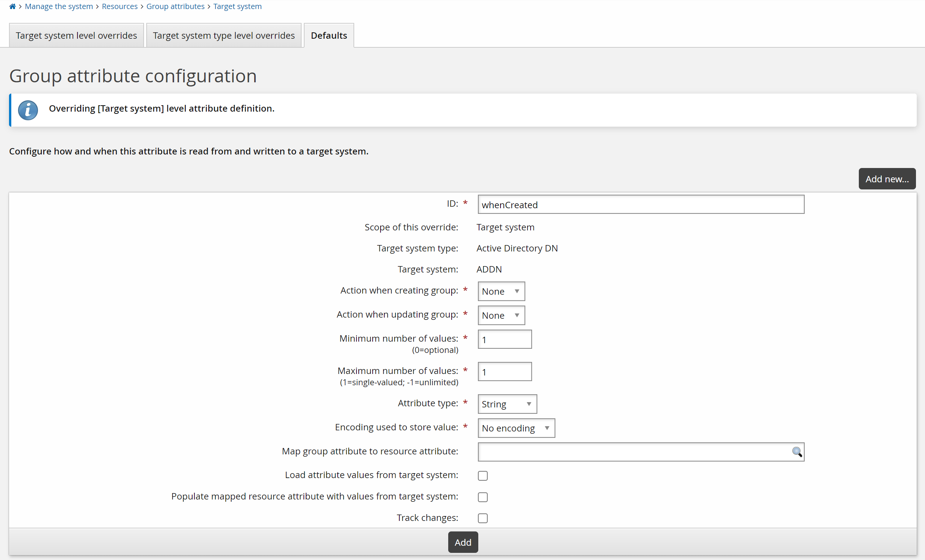
Task: Click the Map group attribute to resource attribute field
Action: click(x=634, y=452)
